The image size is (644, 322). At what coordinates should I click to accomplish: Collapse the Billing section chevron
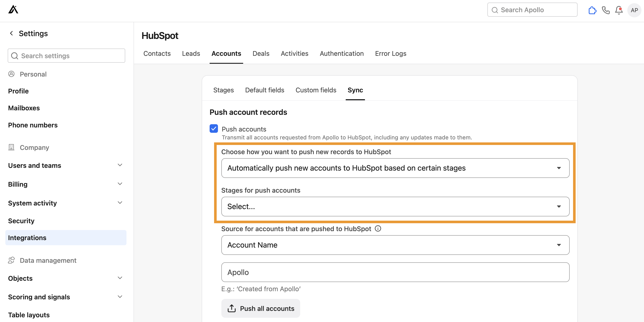coord(120,184)
